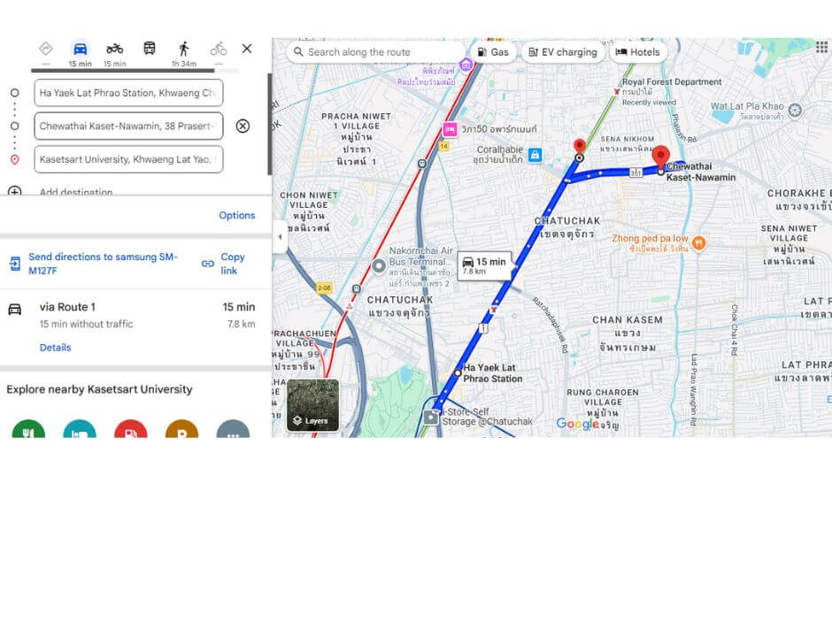
Task: Copy the directions link
Action: point(233,264)
